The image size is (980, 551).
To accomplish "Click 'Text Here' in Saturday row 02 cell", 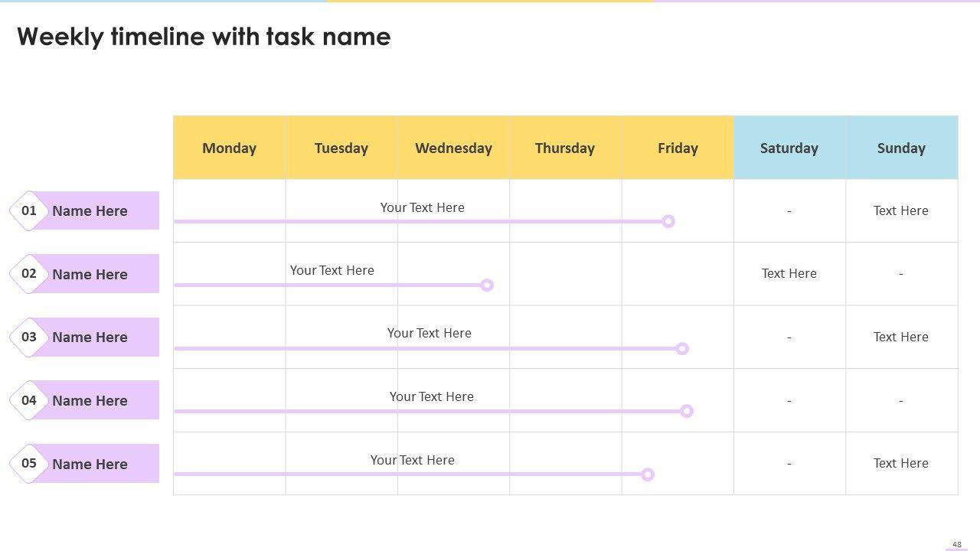I will (x=789, y=273).
